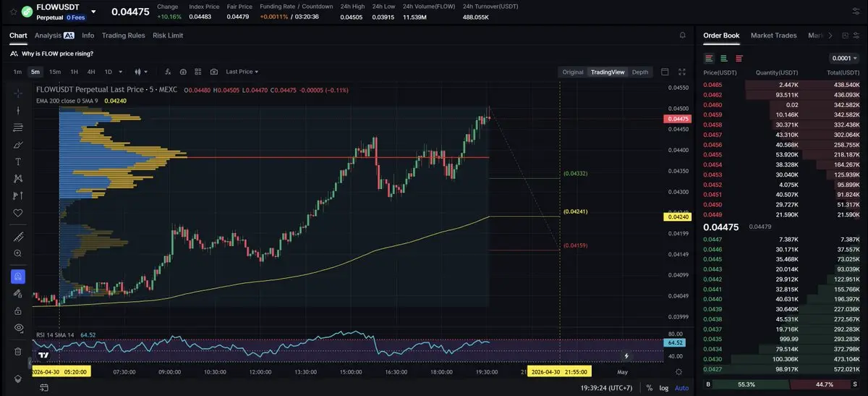Screen dimensions: 868x396
Task: Open price alert bell icon
Action: (x=682, y=35)
